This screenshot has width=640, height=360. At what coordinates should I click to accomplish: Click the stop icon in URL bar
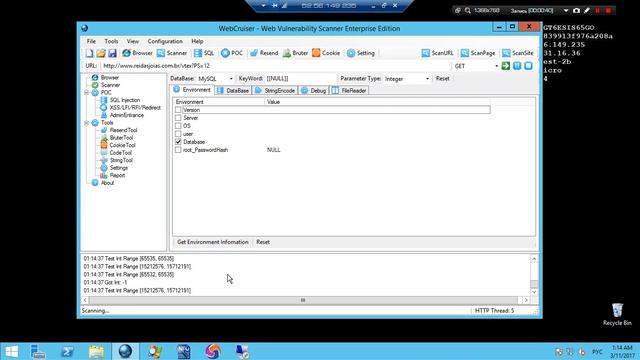529,66
